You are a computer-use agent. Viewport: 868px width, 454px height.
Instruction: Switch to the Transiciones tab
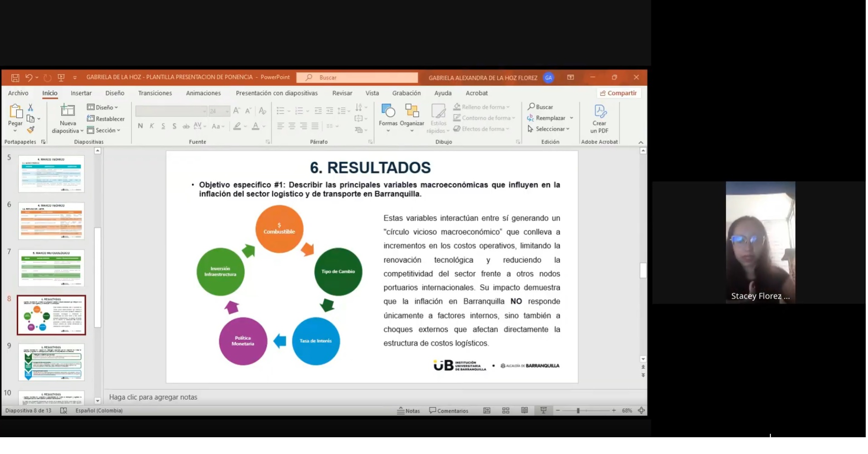click(x=155, y=93)
